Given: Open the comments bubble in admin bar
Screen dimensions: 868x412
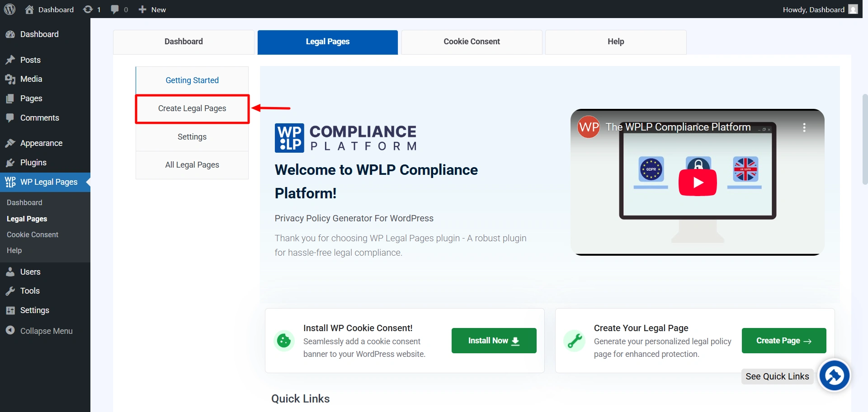Looking at the screenshot, I should click(115, 9).
